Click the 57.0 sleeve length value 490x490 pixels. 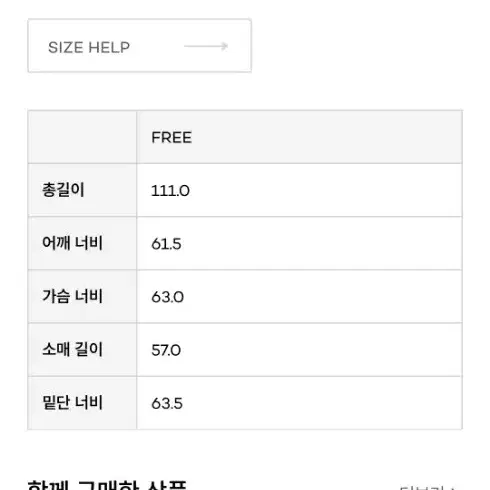coord(166,350)
